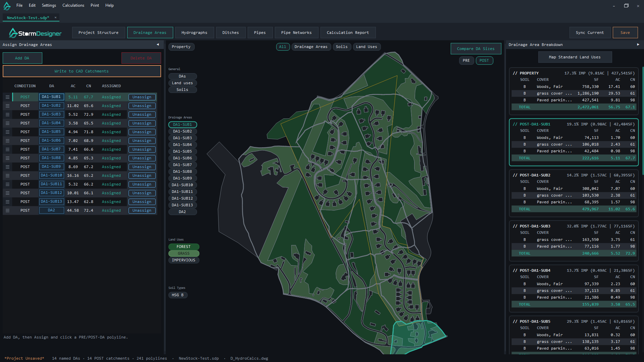Switch to the Project Structure tab
644x362 pixels.
(x=98, y=33)
